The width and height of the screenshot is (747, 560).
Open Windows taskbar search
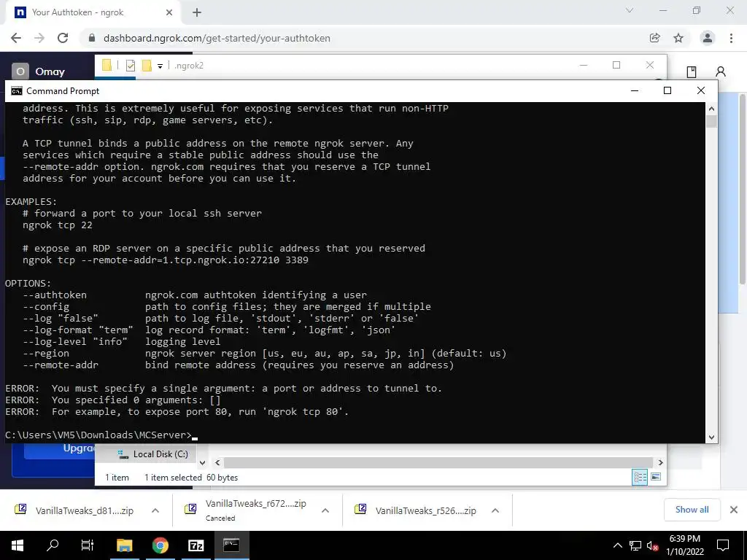tap(53, 545)
